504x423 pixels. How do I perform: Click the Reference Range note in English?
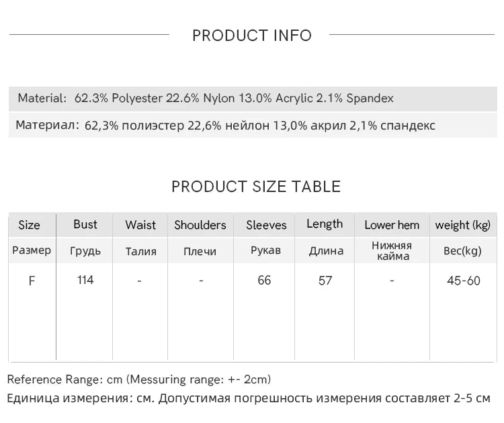[x=139, y=379]
